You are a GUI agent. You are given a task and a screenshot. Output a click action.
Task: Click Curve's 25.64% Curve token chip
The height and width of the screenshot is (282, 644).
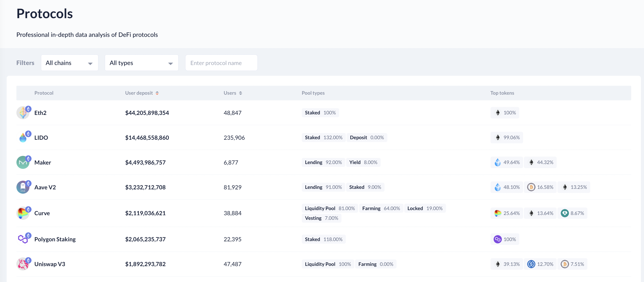point(507,213)
